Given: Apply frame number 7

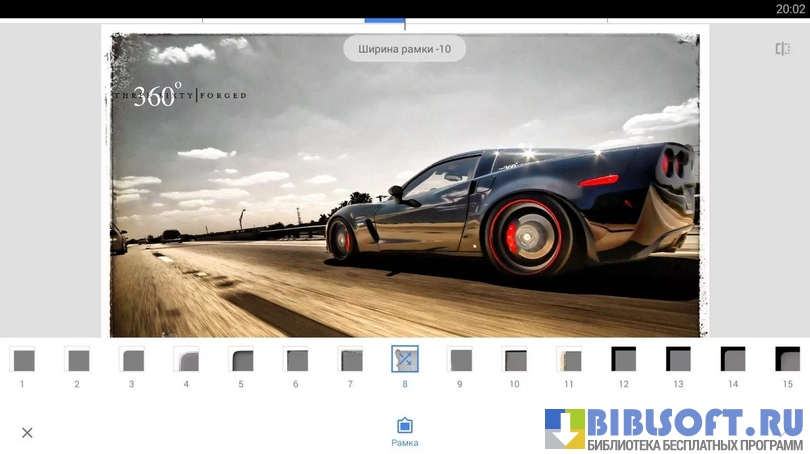Looking at the screenshot, I should point(350,359).
